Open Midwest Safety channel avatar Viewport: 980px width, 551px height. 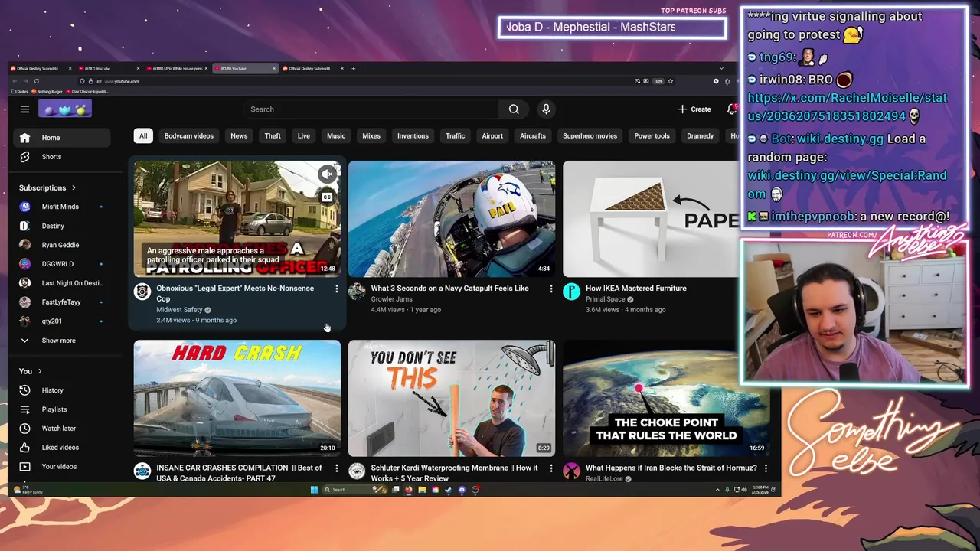point(142,292)
